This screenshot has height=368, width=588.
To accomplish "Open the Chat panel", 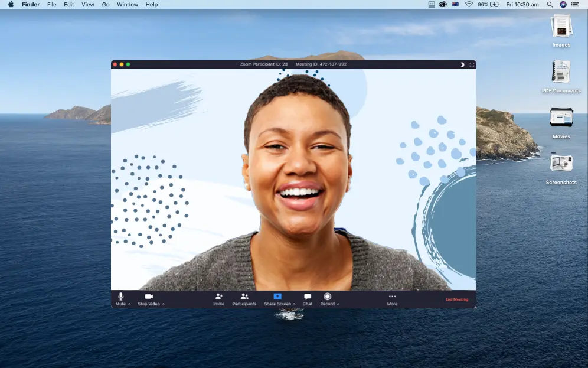I will (x=307, y=297).
